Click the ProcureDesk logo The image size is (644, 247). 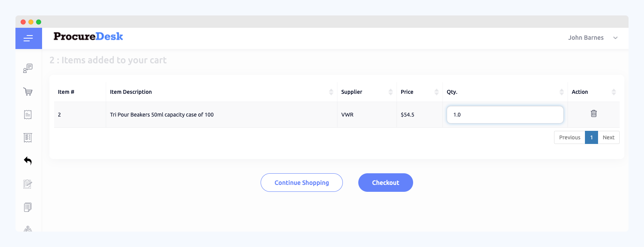[x=88, y=36]
